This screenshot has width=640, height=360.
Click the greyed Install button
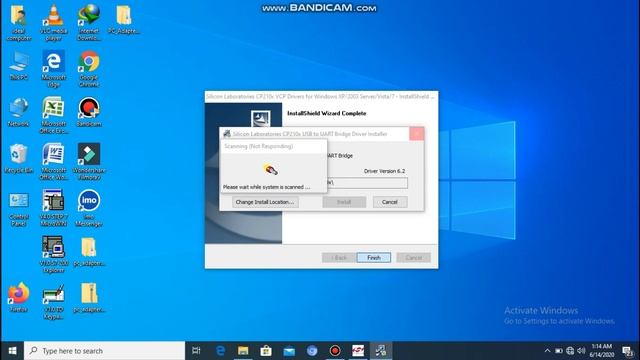344,202
